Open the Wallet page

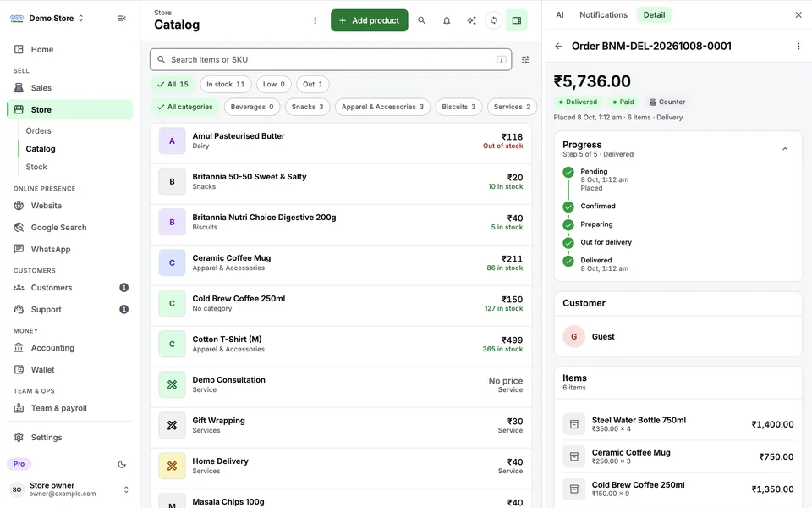[70, 369]
